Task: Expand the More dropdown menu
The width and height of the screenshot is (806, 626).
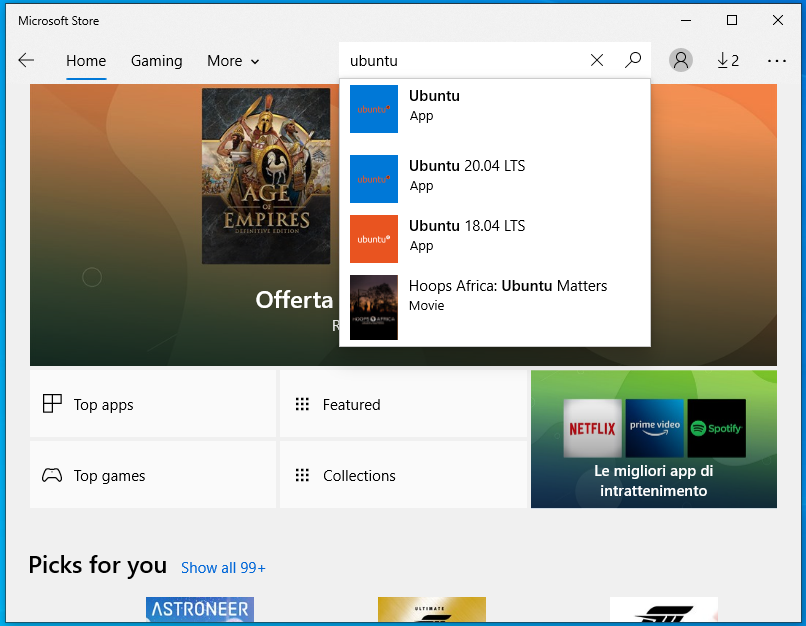Action: [x=233, y=61]
